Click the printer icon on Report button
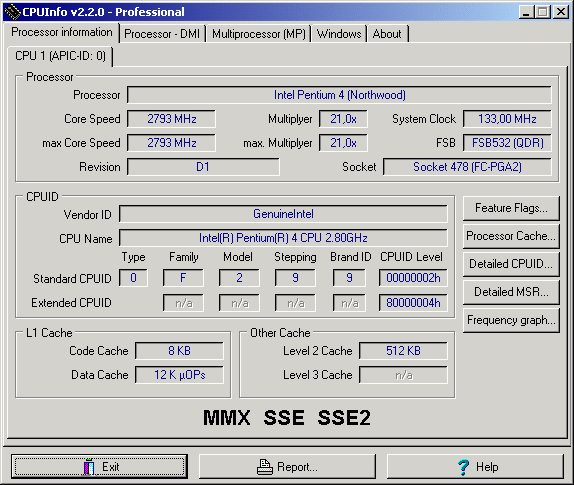 265,467
